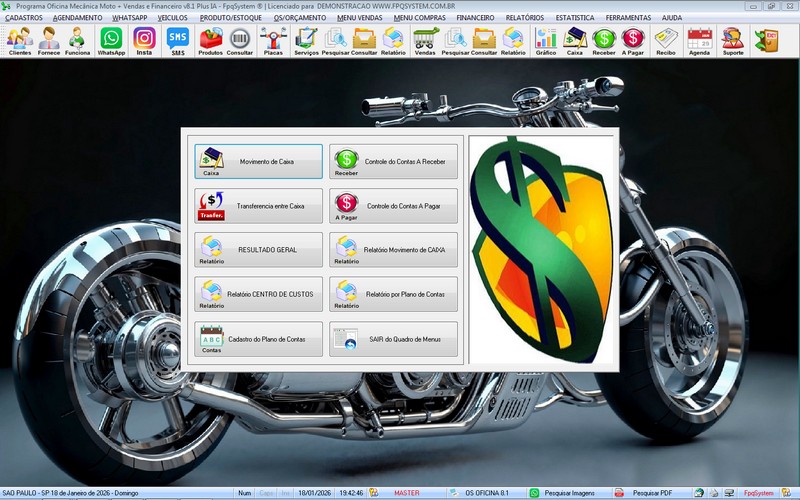
Task: Click the SMS toolbar icon
Action: [x=177, y=41]
